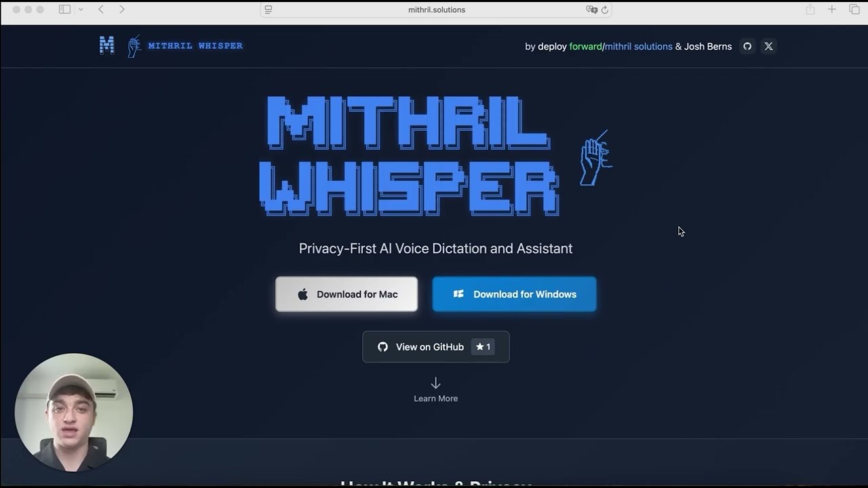Go forward with Safari forward arrow
868x488 pixels.
point(121,9)
